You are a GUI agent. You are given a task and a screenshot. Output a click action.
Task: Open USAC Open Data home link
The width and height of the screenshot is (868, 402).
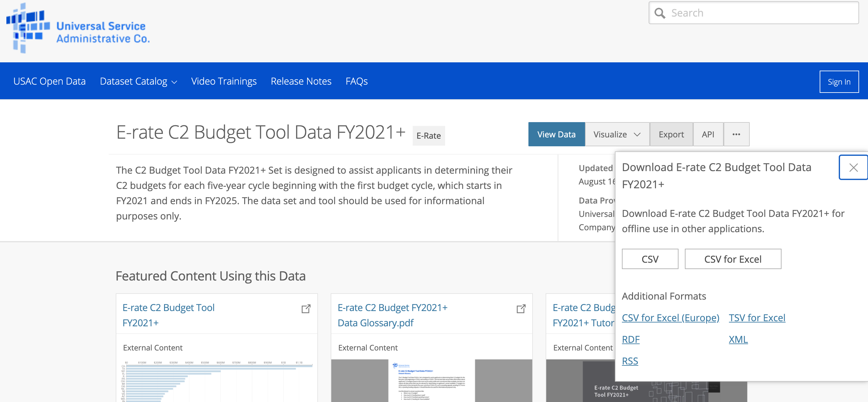point(50,81)
